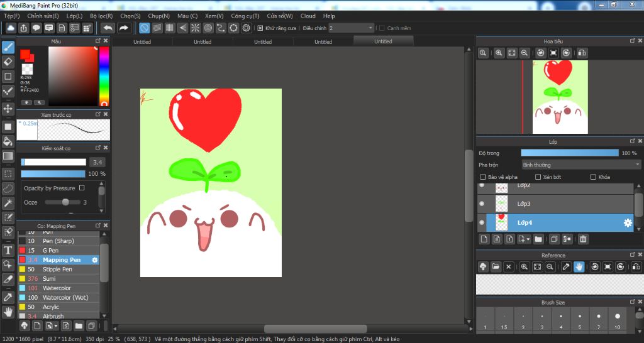Select the Eyedropper tool

pyautogui.click(x=8, y=297)
